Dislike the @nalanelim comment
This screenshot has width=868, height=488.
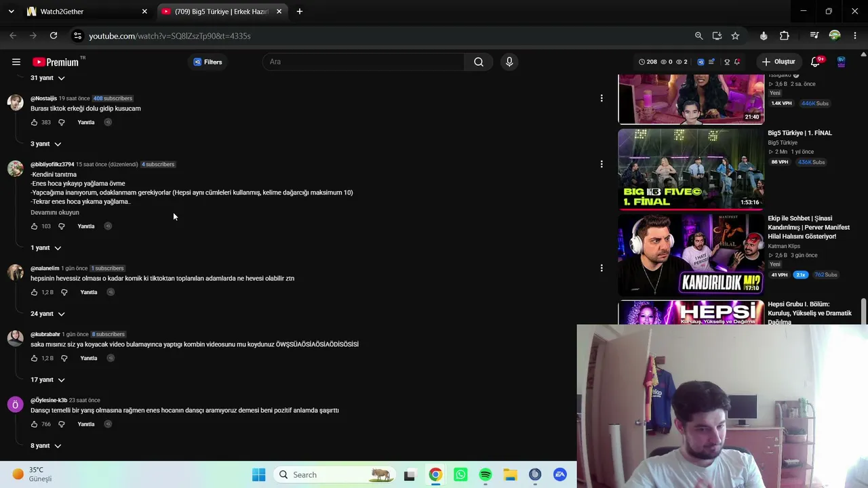64,292
